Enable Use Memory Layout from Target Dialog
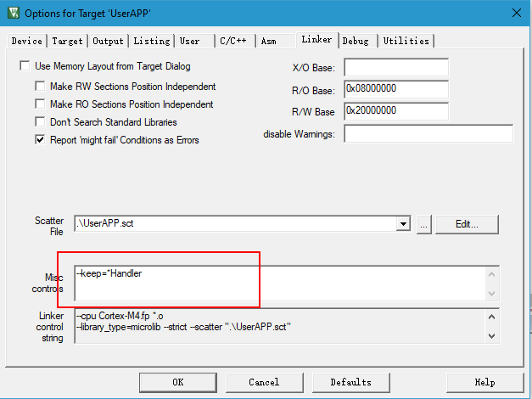Image resolution: width=532 pixels, height=399 pixels. click(25, 66)
